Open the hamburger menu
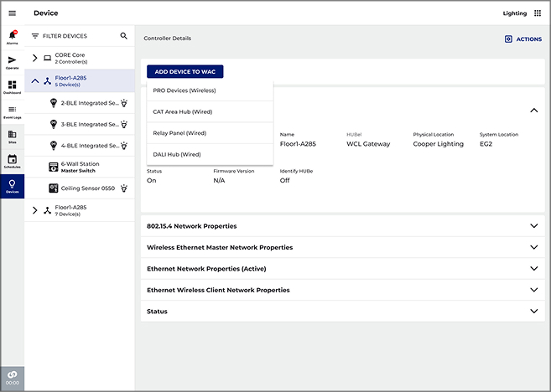 (13, 13)
